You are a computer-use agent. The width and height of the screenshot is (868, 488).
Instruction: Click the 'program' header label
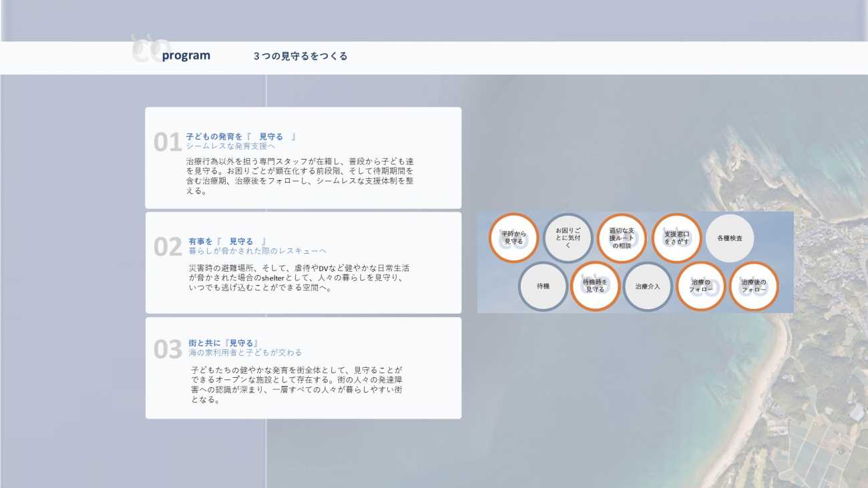pos(186,56)
